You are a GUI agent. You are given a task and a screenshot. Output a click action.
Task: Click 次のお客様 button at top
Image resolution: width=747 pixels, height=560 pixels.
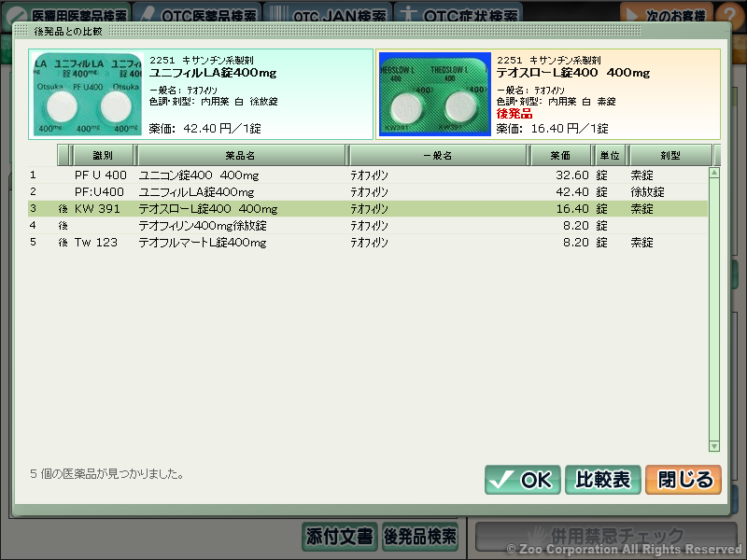click(x=667, y=14)
